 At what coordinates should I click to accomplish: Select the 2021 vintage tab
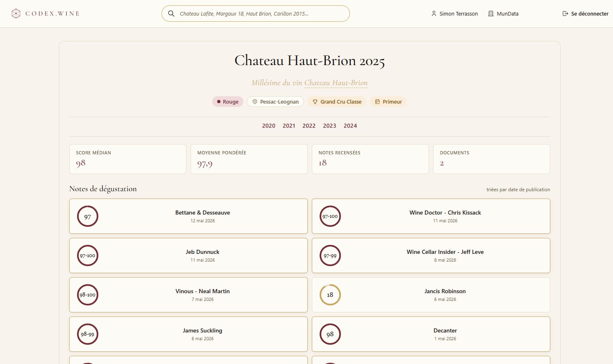289,126
